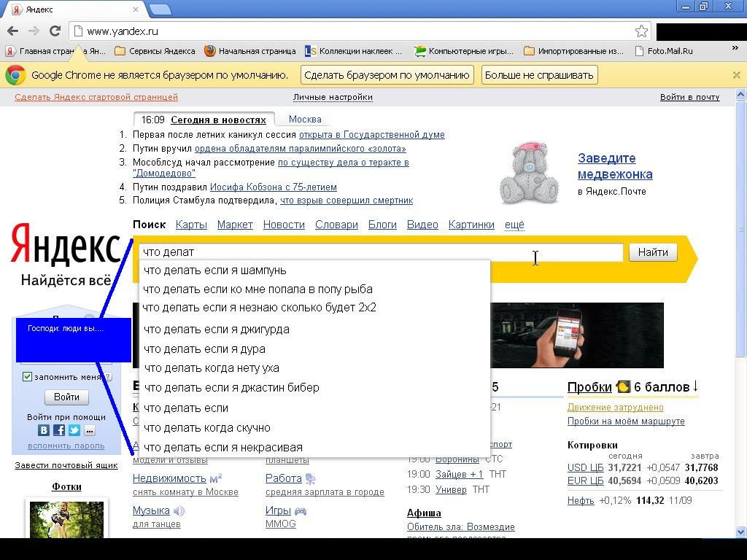Viewport: 747px width, 560px height.
Task: Open the Сервисы Яндекса bookmarks folder
Action: pos(155,51)
